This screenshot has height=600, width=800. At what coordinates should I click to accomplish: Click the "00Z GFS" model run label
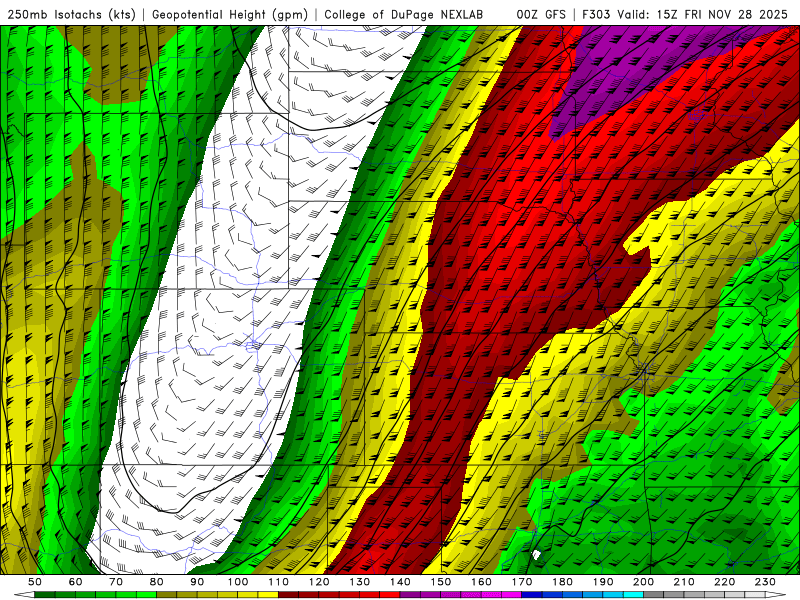(541, 14)
